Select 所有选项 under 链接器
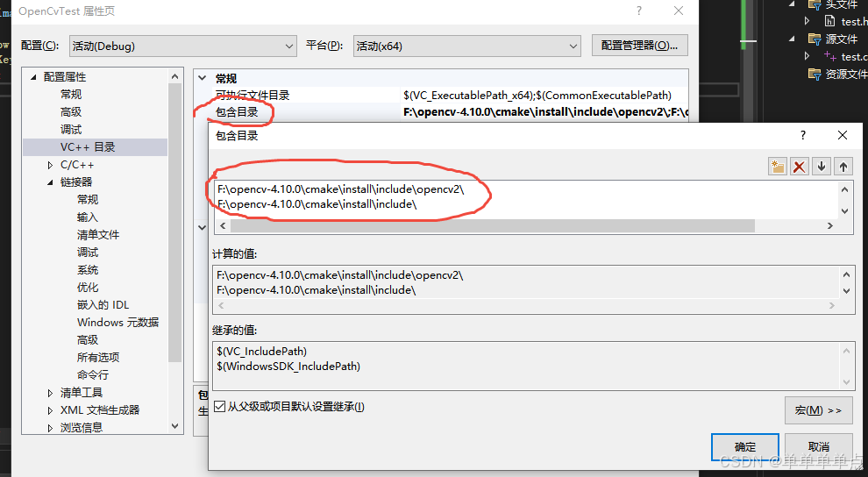 (x=98, y=358)
